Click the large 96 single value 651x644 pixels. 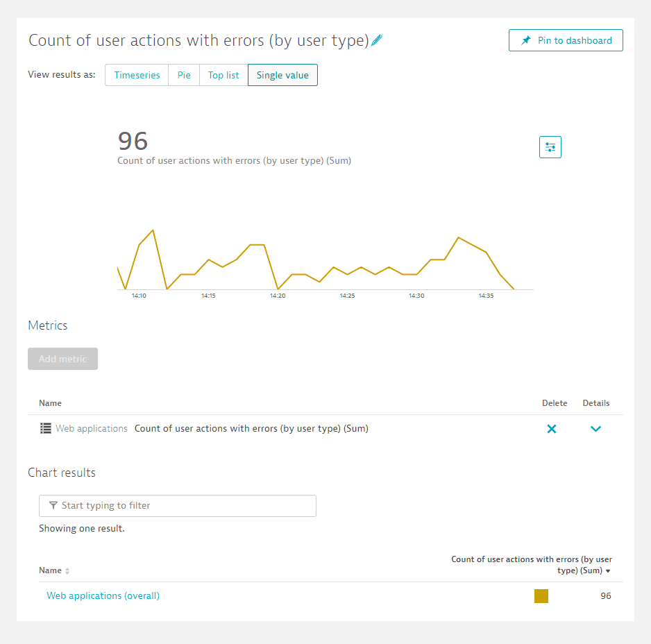pyautogui.click(x=133, y=141)
